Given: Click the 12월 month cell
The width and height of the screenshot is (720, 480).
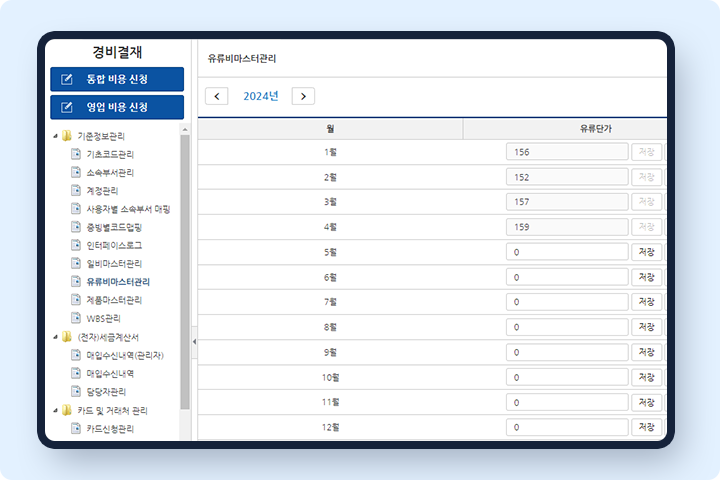Looking at the screenshot, I should click(330, 427).
